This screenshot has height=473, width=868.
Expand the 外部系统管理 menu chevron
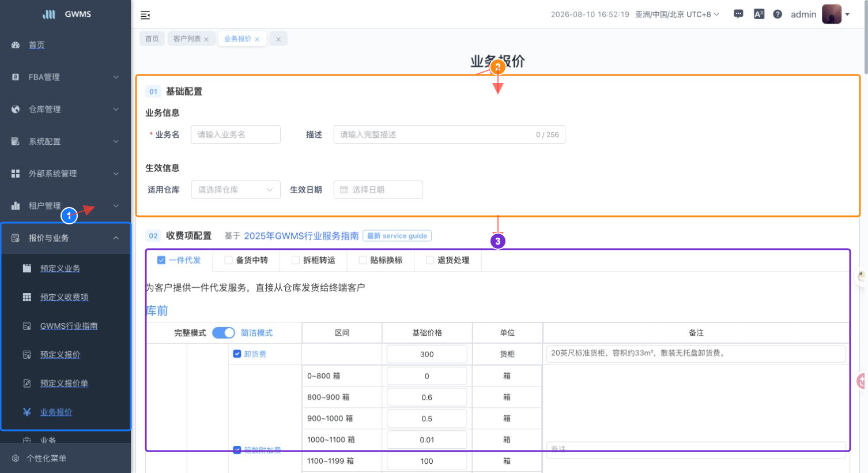[116, 174]
